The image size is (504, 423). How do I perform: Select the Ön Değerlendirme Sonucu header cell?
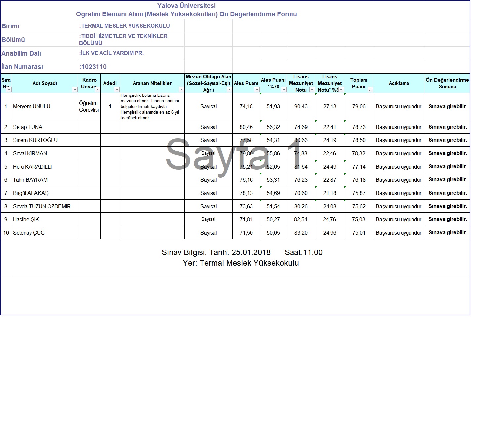[x=447, y=83]
